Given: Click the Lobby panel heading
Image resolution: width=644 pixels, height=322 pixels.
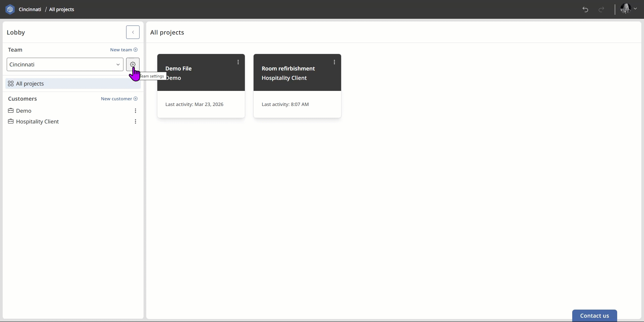Looking at the screenshot, I should tap(16, 32).
